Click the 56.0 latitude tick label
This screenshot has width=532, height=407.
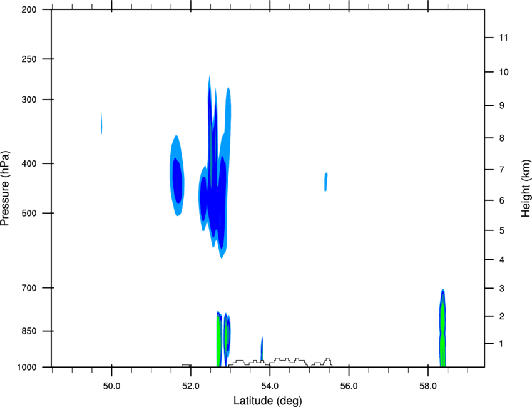[349, 386]
